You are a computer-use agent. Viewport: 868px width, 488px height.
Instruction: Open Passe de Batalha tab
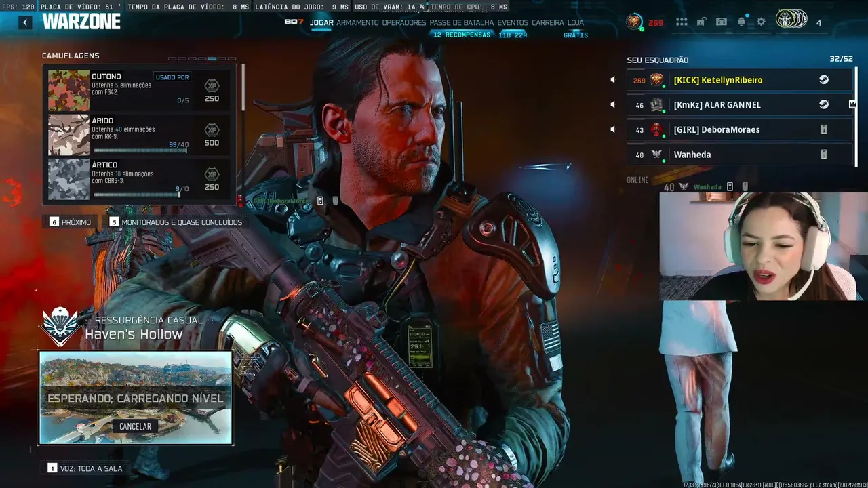[x=462, y=22]
